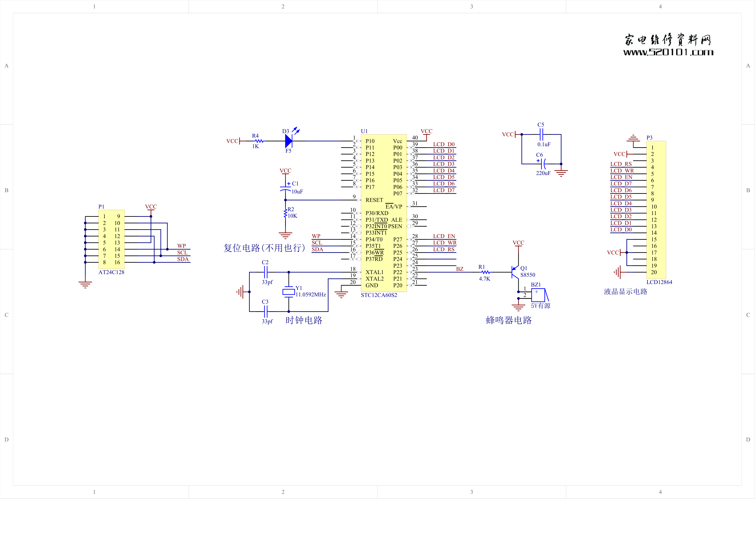Select the C5 0.1uF capacitor symbol
This screenshot has width=756, height=535.
pos(541,134)
